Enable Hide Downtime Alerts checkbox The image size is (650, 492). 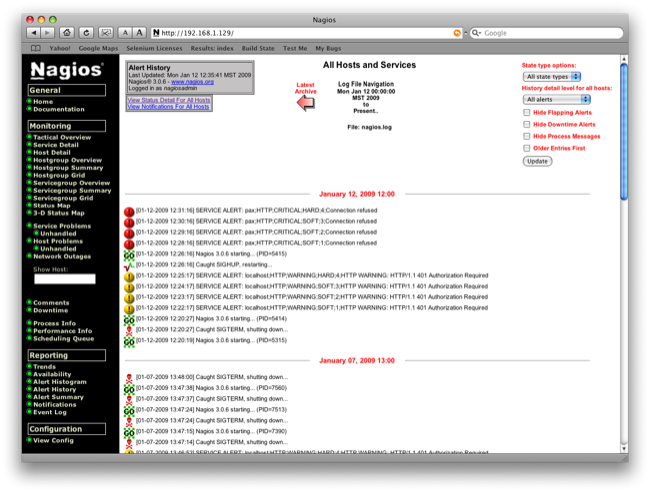coord(526,124)
